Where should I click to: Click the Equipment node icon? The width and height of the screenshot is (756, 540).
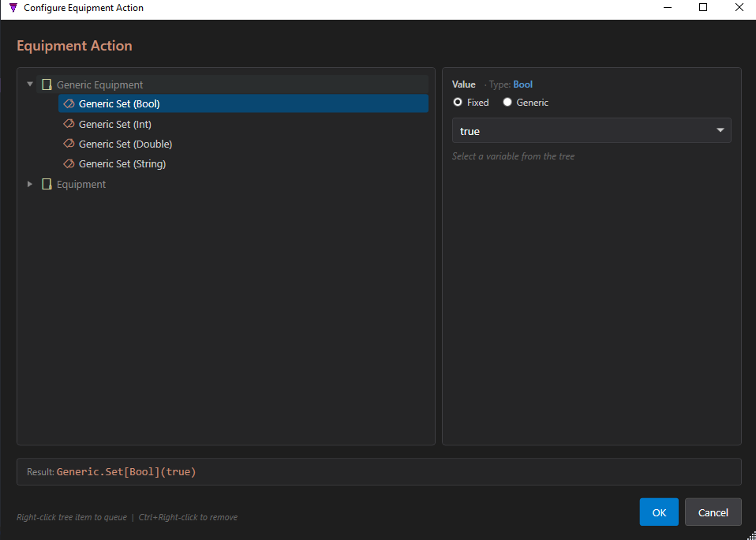(47, 184)
